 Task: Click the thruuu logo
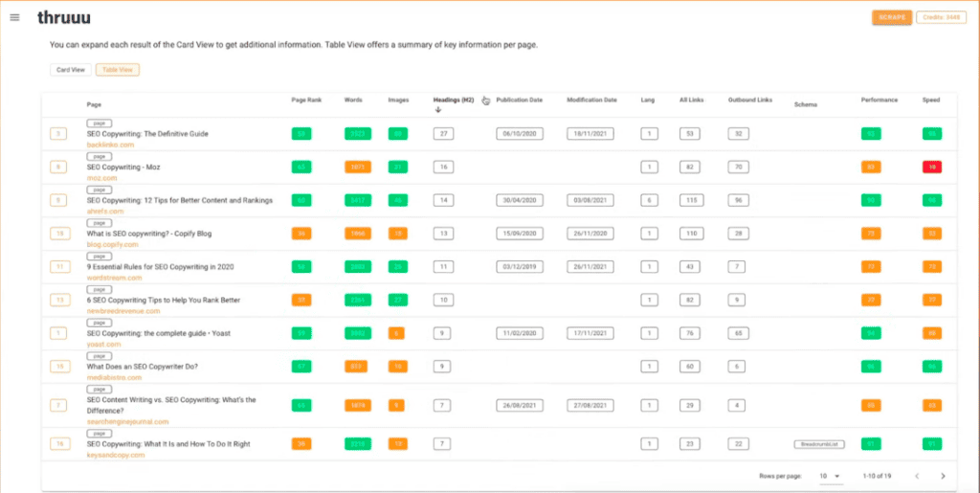point(64,17)
